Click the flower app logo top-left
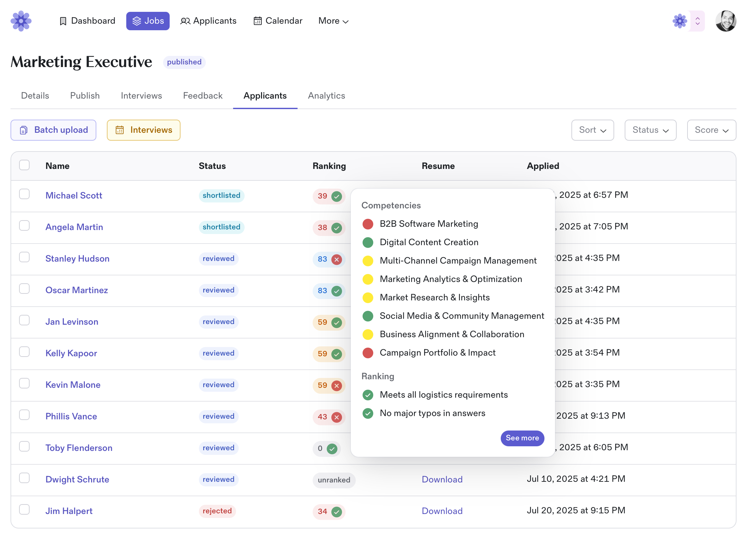Screen dimensions: 747x560 coord(21,21)
